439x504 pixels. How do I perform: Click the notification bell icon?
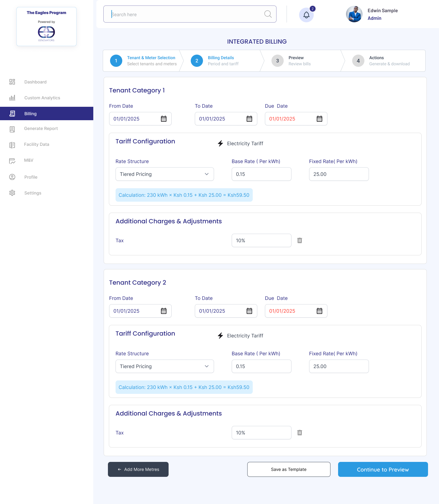pos(306,15)
